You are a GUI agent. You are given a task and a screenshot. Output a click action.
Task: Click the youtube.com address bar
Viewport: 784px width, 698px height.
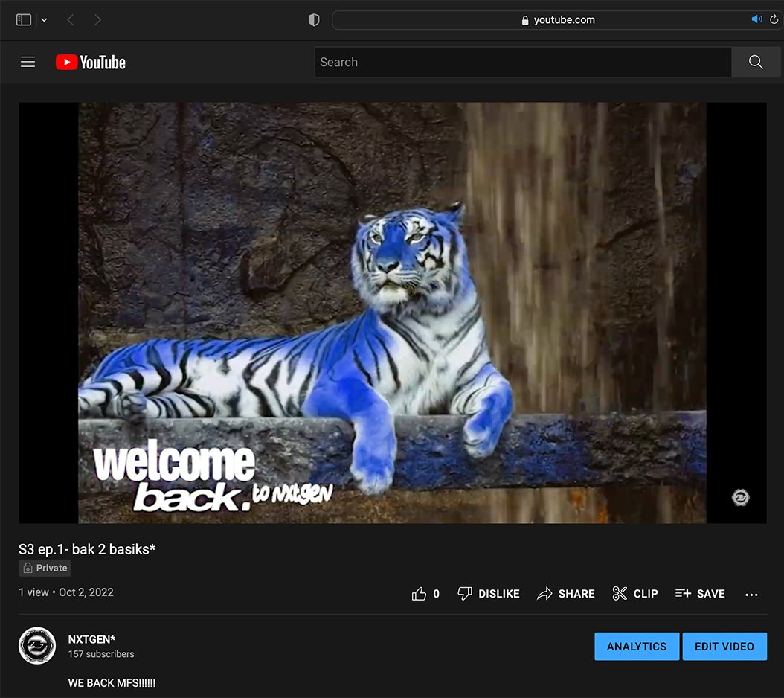point(557,20)
